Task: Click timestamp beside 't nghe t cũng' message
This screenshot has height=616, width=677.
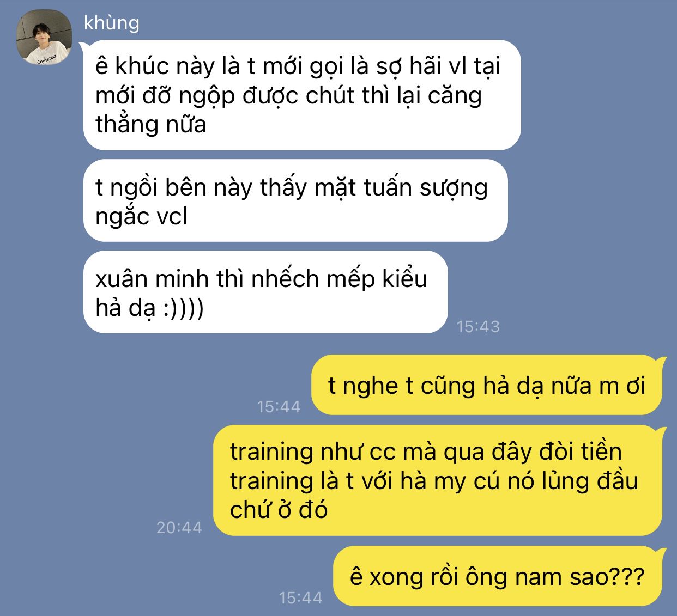Action: (279, 406)
